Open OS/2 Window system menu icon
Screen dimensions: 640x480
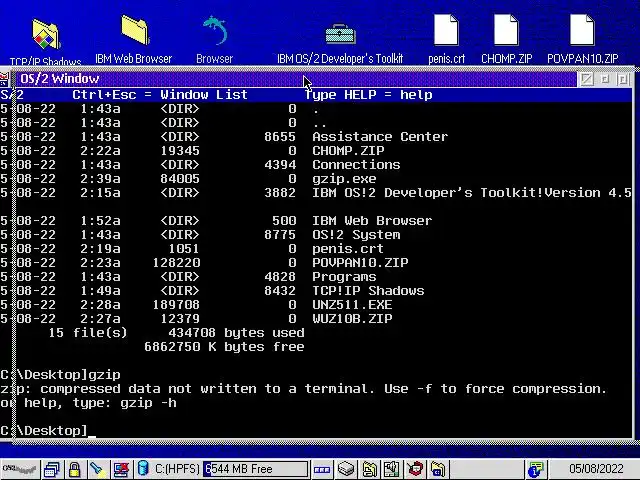(x=5, y=78)
